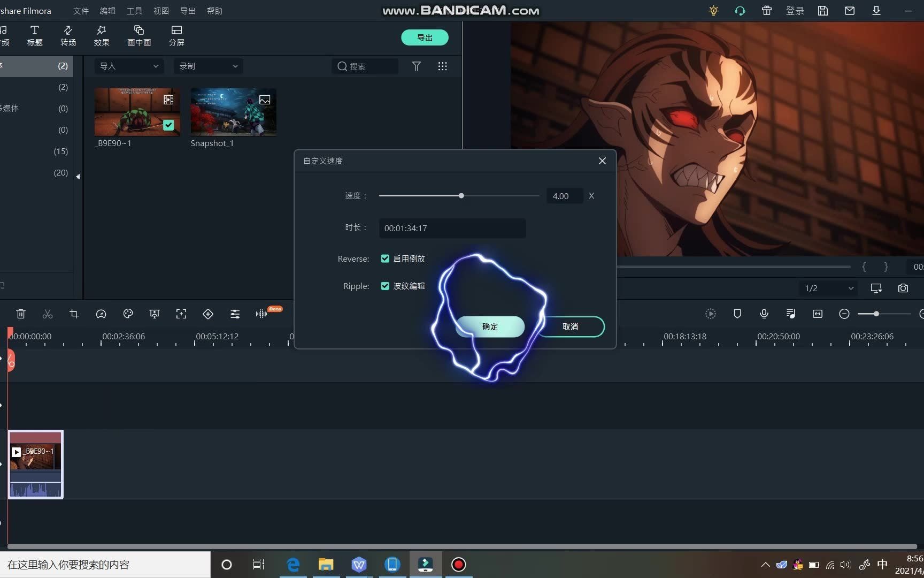Select the Snapshot_1 image thumbnail
Image resolution: width=924 pixels, height=578 pixels.
[x=234, y=112]
